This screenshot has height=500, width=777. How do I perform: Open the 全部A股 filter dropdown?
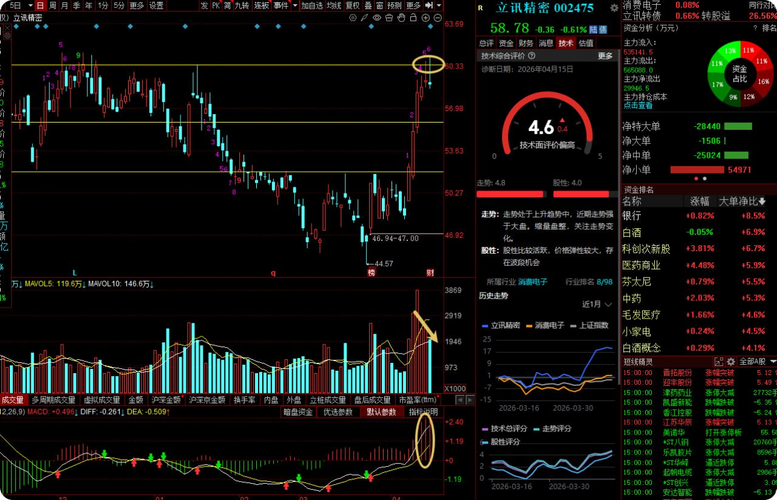[757, 362]
